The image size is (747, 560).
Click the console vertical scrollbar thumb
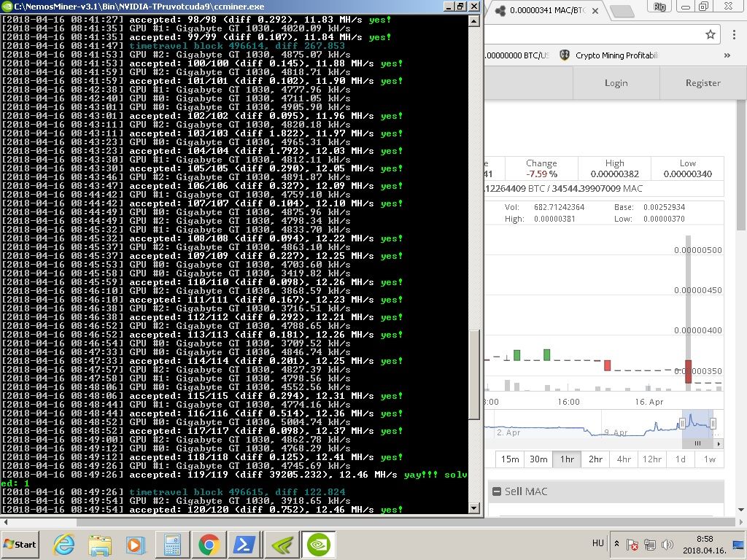(x=473, y=375)
